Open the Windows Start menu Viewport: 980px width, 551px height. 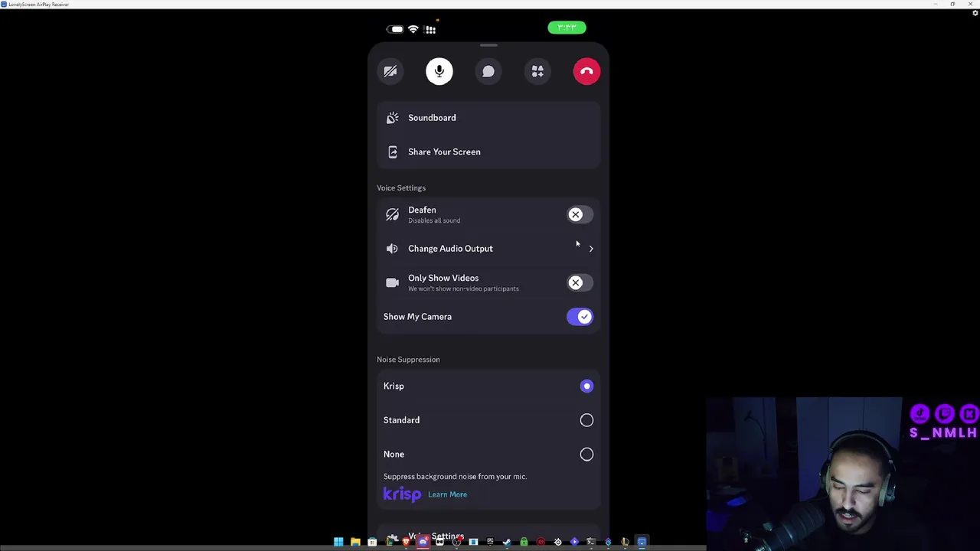[338, 542]
